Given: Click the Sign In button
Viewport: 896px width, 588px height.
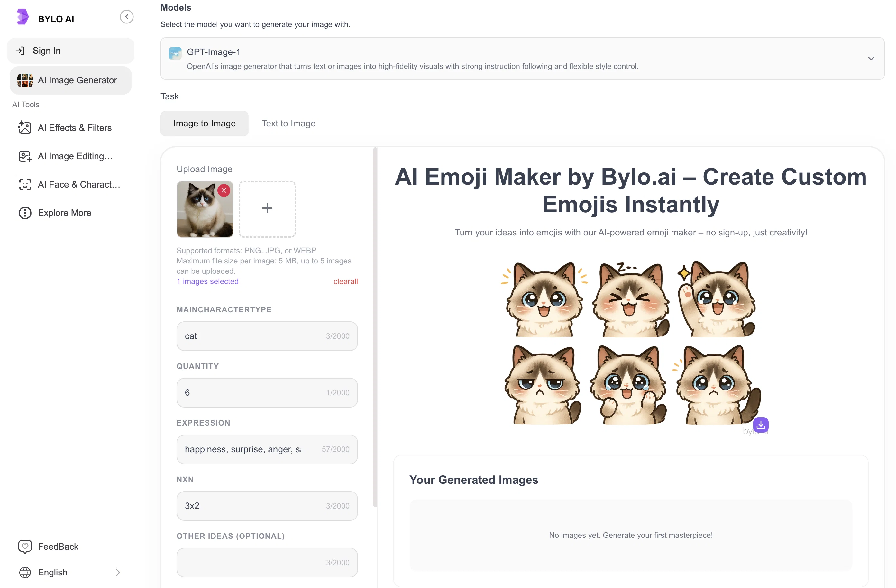Looking at the screenshot, I should (x=71, y=51).
